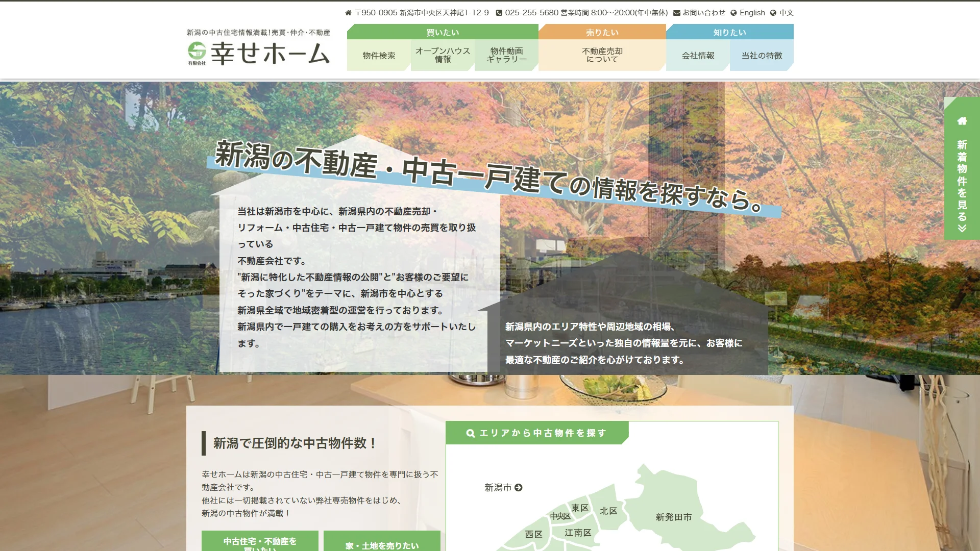
Task: Open the 知りたい menu header
Action: 730,32
